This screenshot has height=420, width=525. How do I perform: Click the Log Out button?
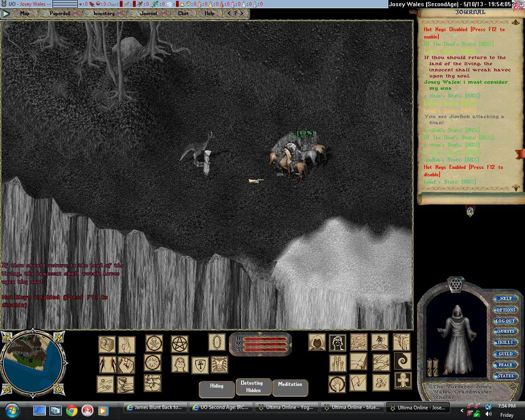click(505, 321)
